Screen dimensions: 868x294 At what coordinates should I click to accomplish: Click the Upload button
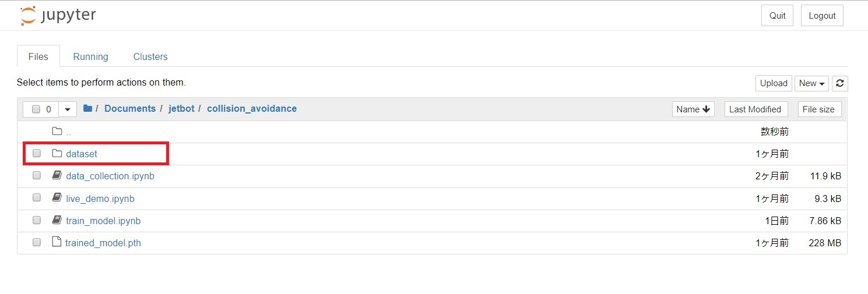pyautogui.click(x=774, y=83)
